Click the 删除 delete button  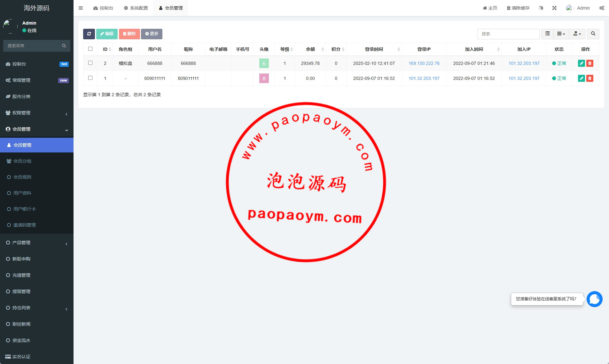(129, 34)
